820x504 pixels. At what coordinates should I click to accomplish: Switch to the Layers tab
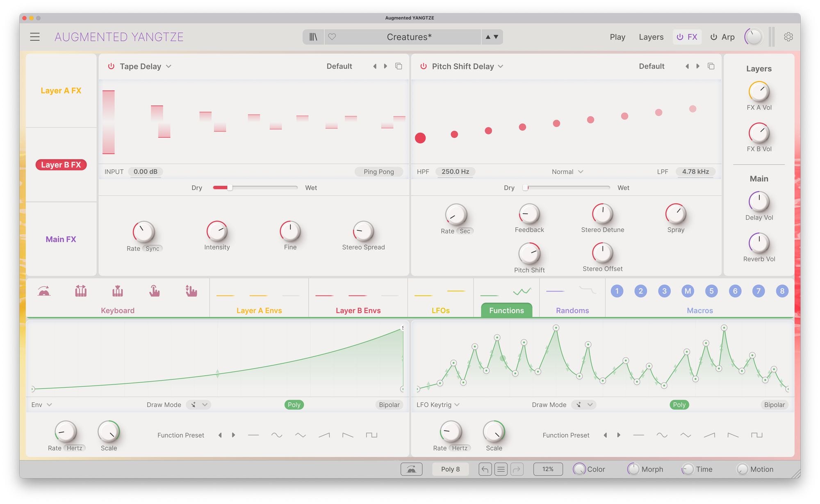pos(651,37)
